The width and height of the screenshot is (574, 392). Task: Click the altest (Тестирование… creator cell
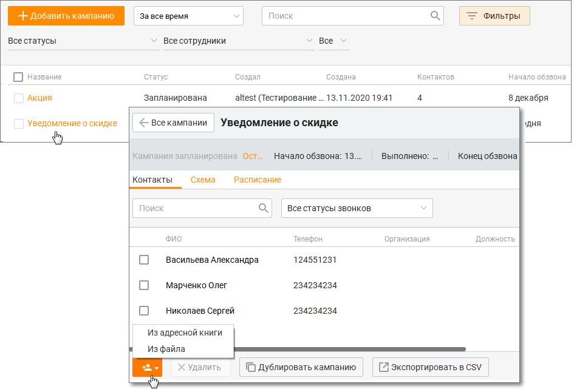tap(279, 98)
